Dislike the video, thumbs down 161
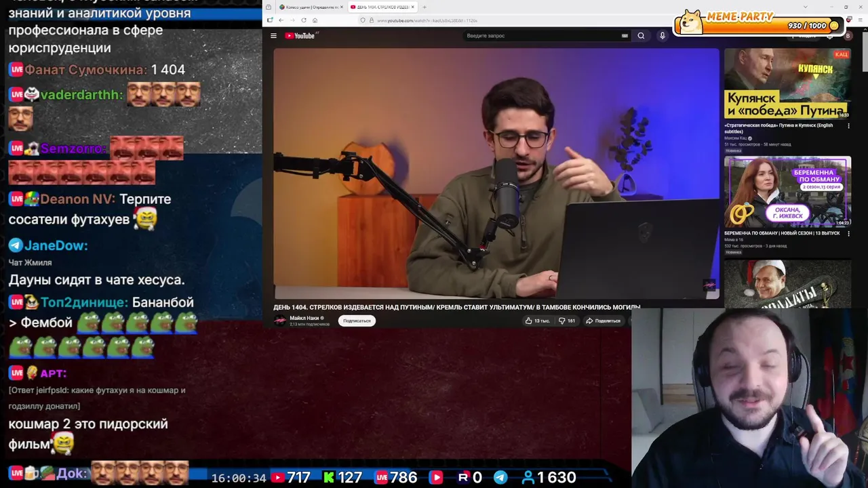This screenshot has height=488, width=868. click(x=567, y=321)
